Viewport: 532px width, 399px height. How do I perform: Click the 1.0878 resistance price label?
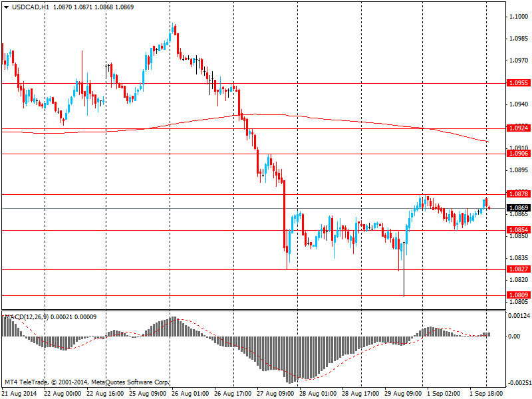(518, 194)
